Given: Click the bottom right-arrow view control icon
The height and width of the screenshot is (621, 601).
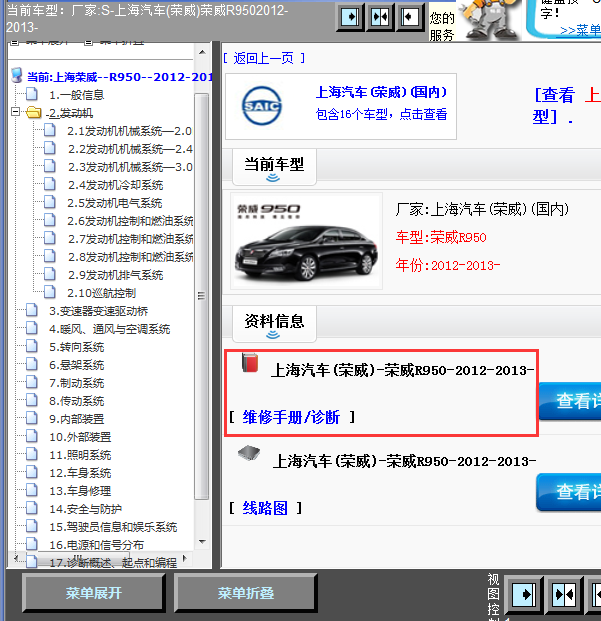Looking at the screenshot, I should 524,594.
